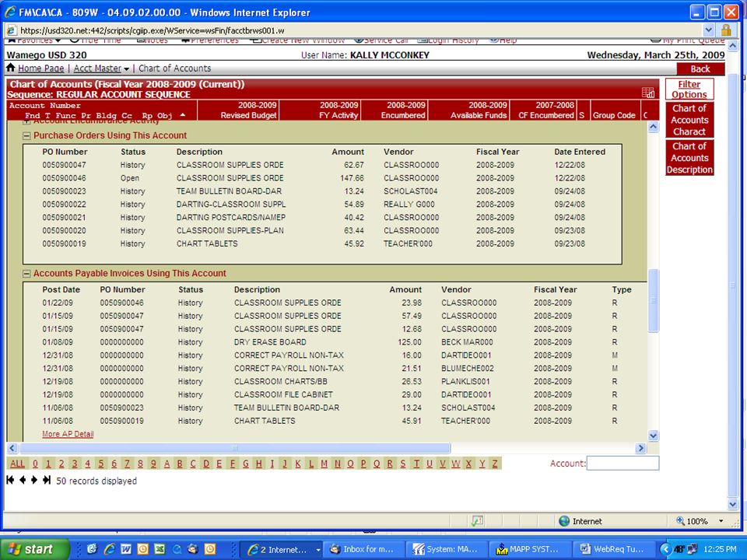Click into the Account input field
Viewport: 747px width, 560px height.
(x=622, y=463)
